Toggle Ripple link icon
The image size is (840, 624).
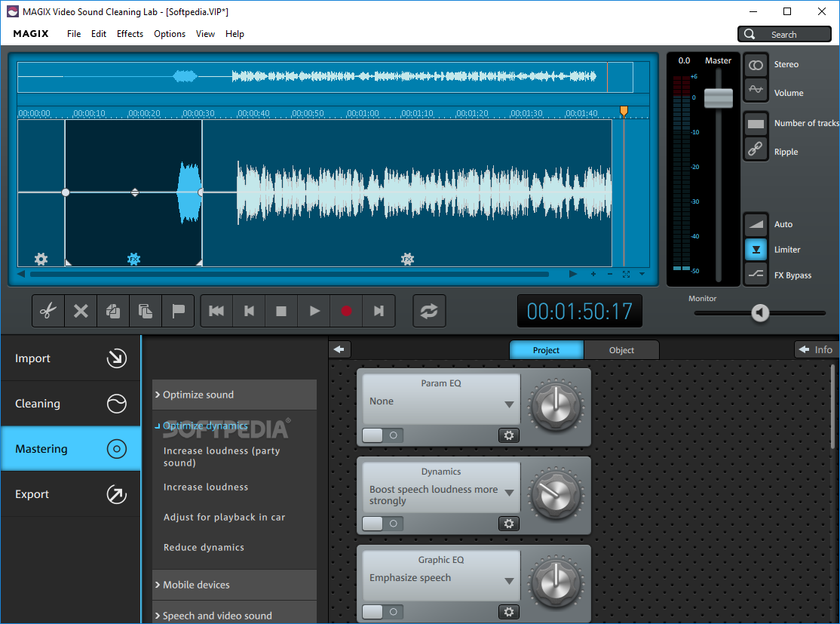pos(756,149)
